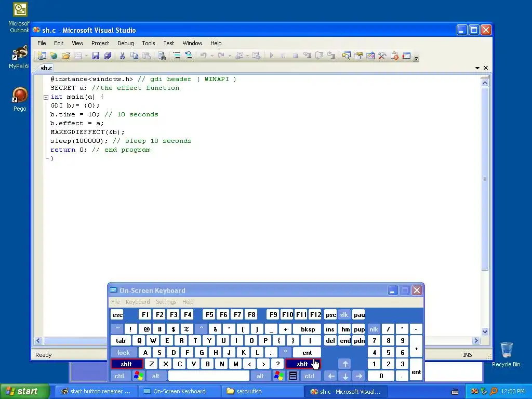
Task: Click the Undo arrow icon
Action: tap(203, 55)
